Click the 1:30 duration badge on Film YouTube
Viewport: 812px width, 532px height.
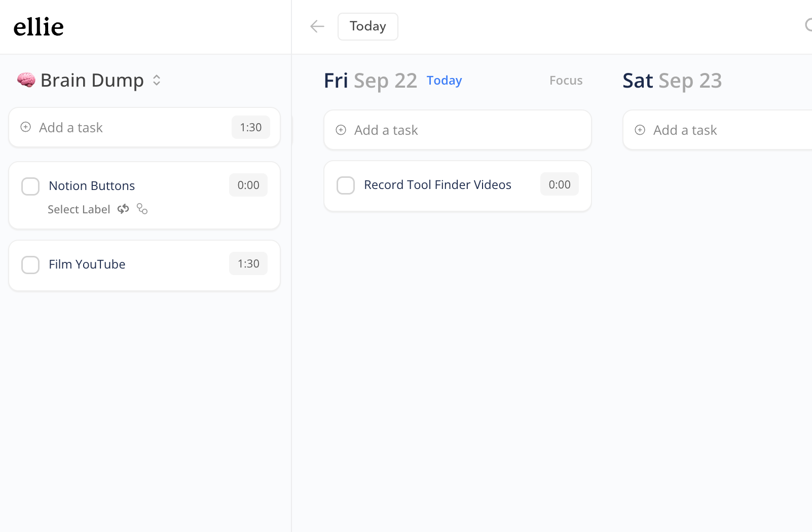click(x=248, y=263)
